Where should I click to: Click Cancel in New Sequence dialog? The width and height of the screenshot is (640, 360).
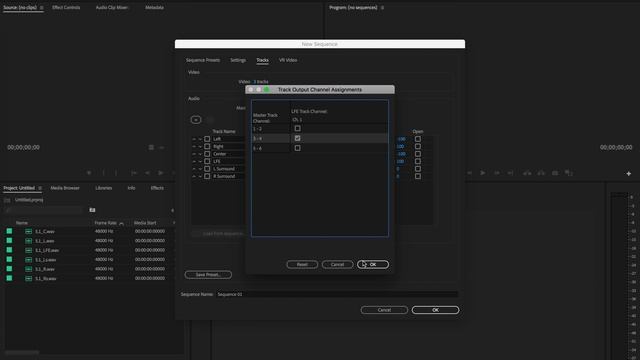coord(384,310)
